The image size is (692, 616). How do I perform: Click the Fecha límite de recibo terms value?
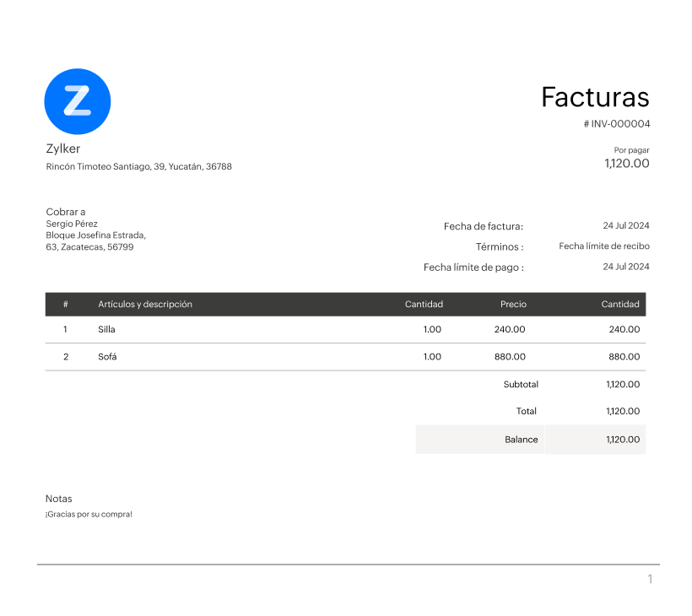coord(604,246)
